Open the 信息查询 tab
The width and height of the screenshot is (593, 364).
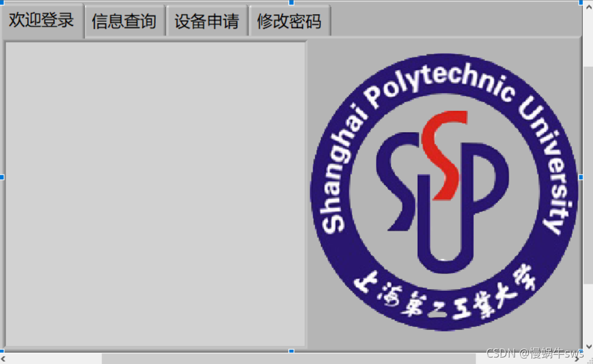point(125,21)
